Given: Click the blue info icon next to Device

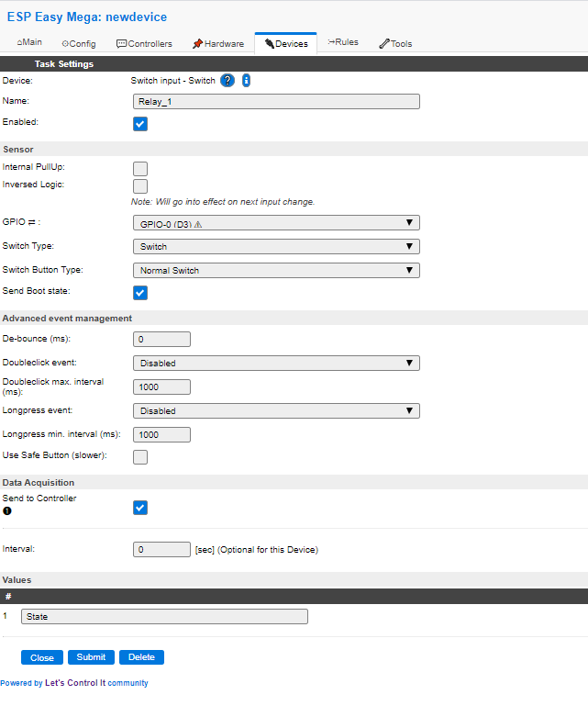Looking at the screenshot, I should coord(246,81).
